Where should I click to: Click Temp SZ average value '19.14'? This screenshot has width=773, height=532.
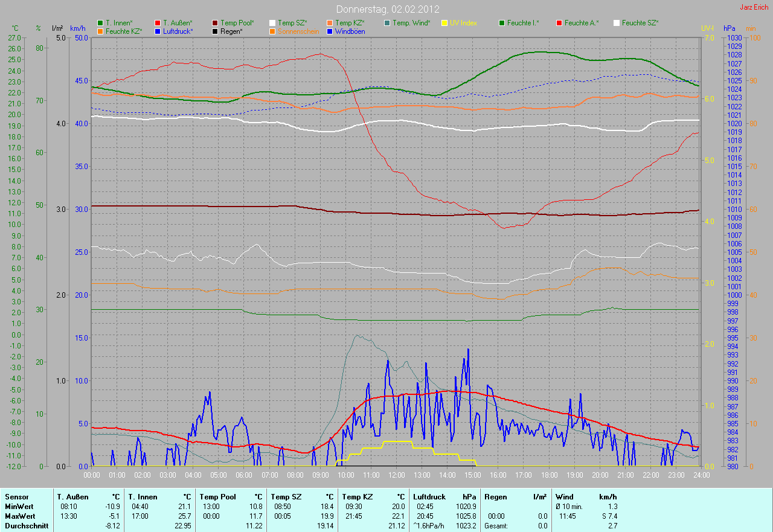click(326, 526)
